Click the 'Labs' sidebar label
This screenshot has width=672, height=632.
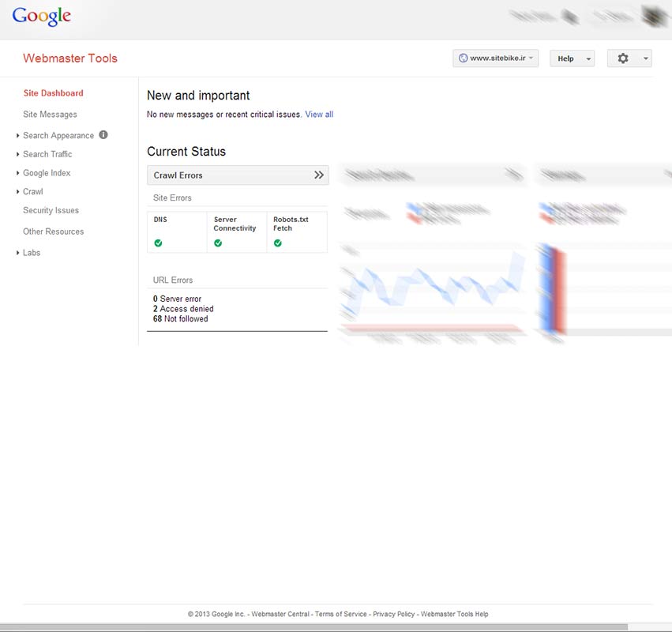(32, 253)
